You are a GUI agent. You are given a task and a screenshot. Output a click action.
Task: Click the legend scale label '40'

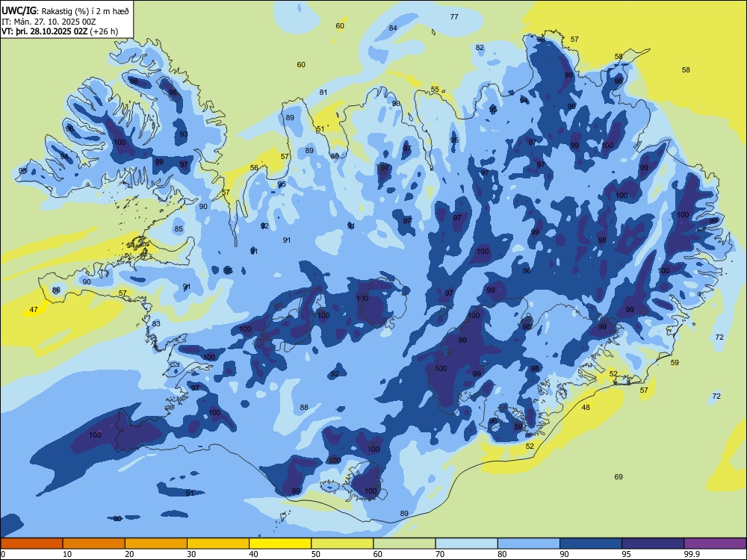click(x=253, y=554)
